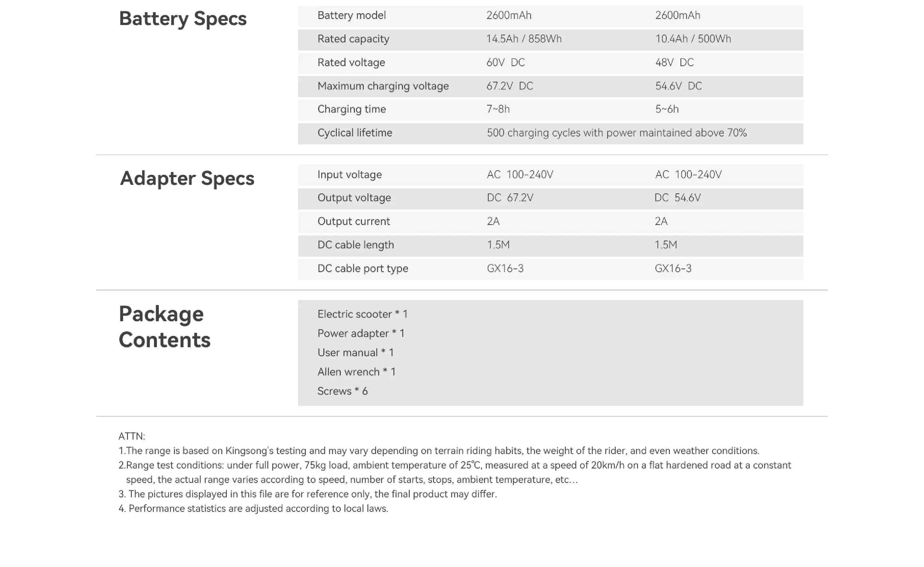This screenshot has height=567, width=924.
Task: Select the note about local laws
Action: tap(253, 509)
